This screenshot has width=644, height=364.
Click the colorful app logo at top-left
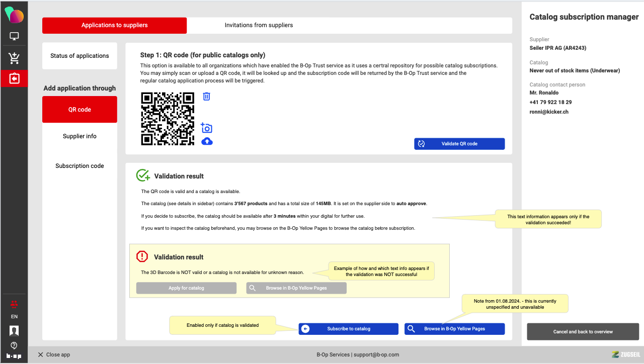click(x=14, y=15)
